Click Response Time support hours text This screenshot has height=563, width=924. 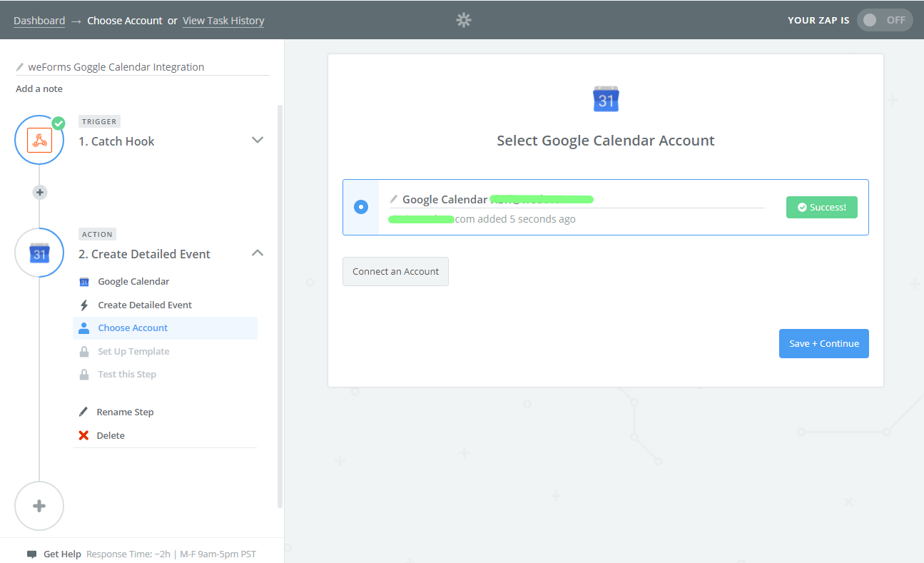tap(171, 554)
